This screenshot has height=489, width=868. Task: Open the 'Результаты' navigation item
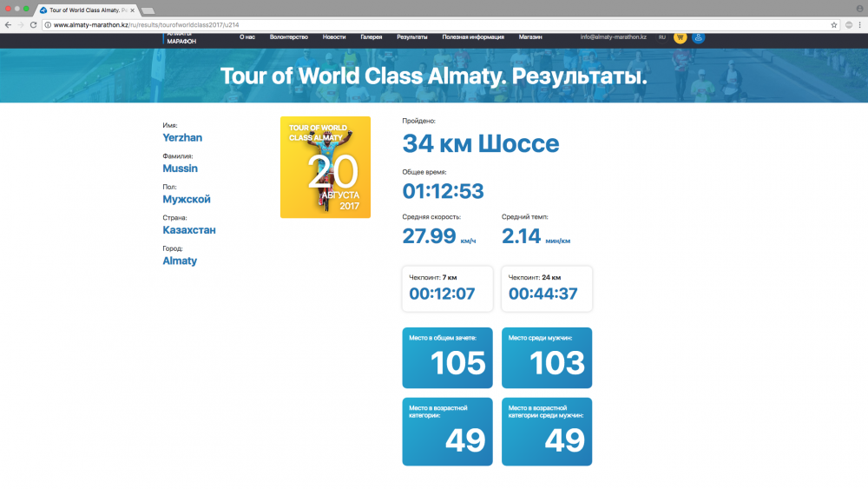[x=411, y=37]
